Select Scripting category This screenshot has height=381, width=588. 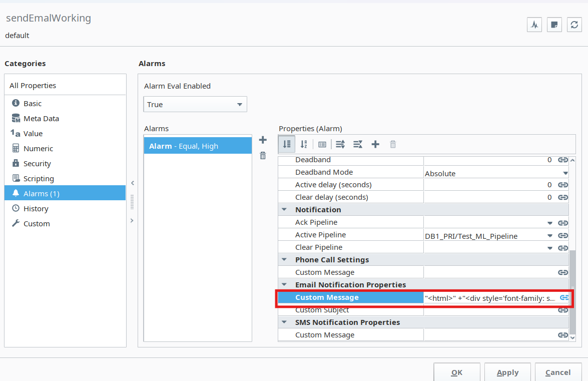65,179
